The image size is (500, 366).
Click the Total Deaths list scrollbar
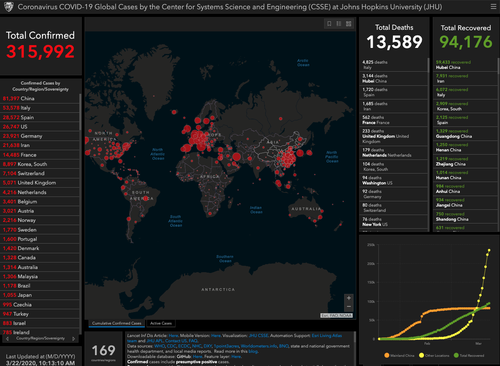tap(429, 65)
